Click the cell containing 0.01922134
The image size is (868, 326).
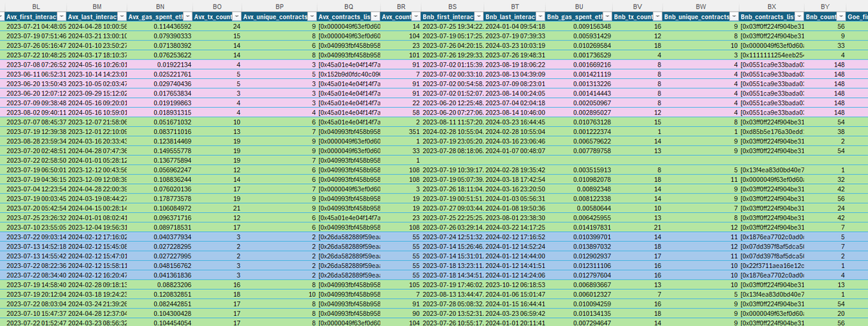161,64
